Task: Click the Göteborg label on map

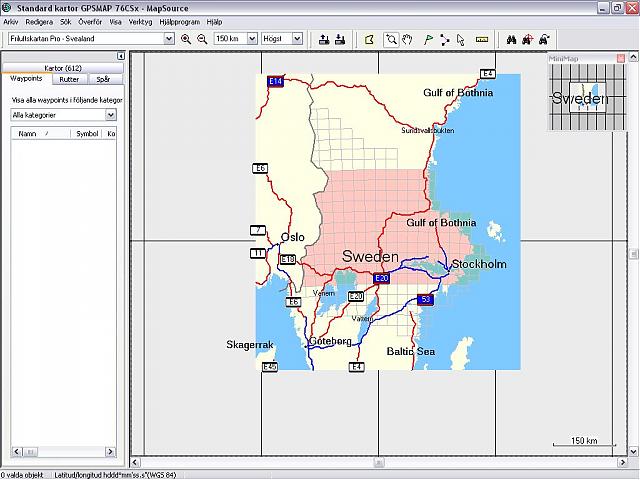Action: (330, 341)
